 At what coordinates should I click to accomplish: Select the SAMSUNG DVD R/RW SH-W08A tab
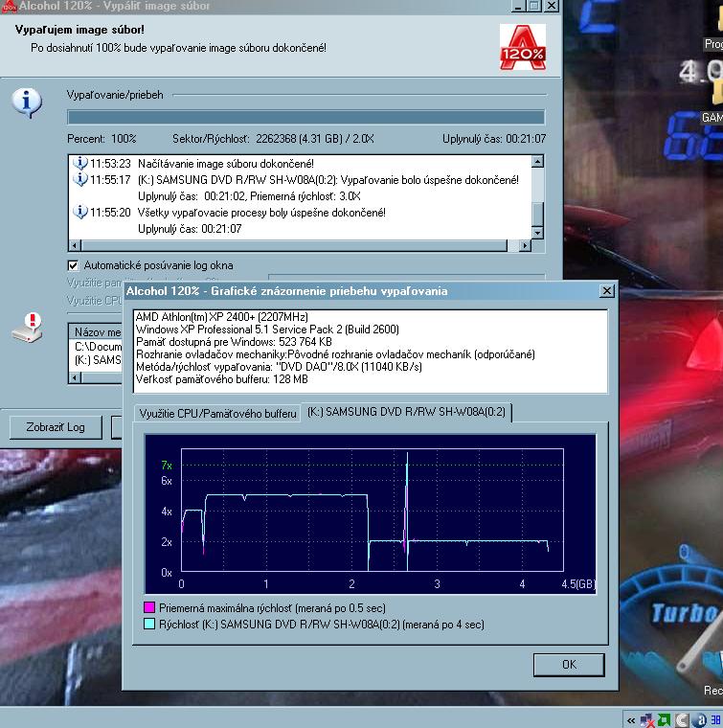(x=407, y=412)
